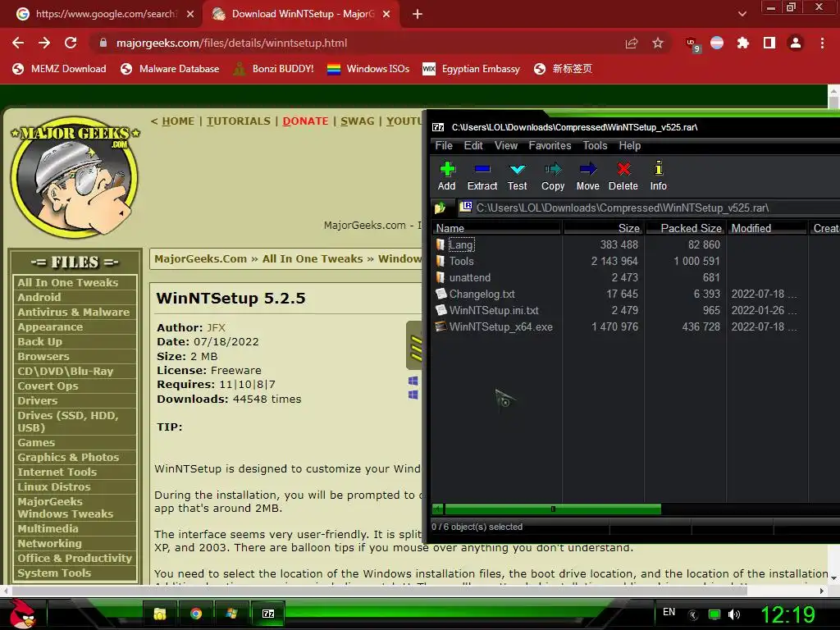Open the Antivirus & Malware category
This screenshot has width=840, height=630.
click(74, 312)
